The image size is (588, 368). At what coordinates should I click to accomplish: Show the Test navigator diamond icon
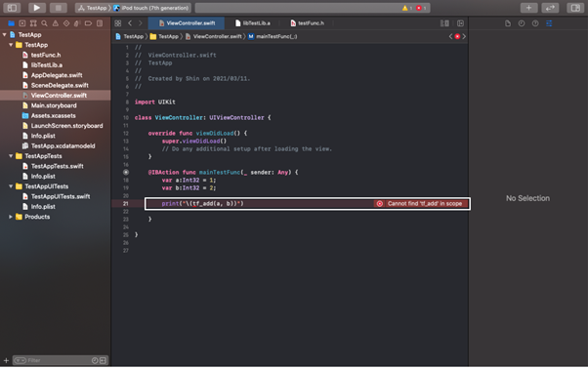(x=66, y=23)
